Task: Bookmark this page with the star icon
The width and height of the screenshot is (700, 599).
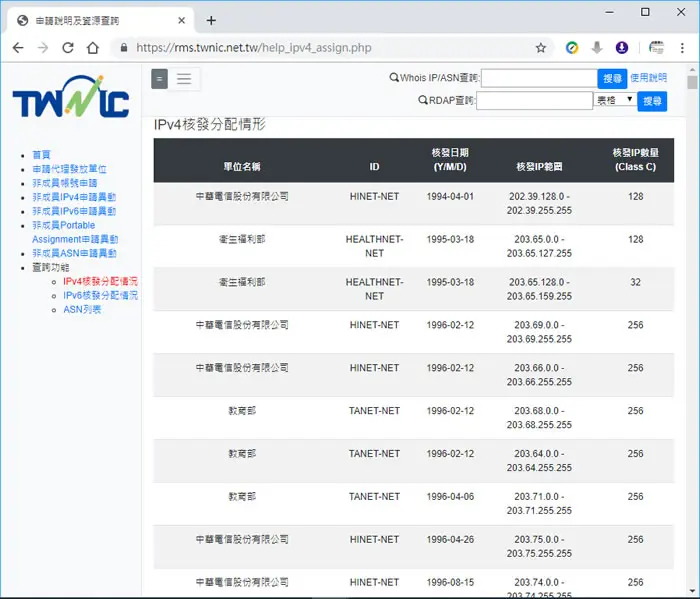Action: tap(541, 48)
